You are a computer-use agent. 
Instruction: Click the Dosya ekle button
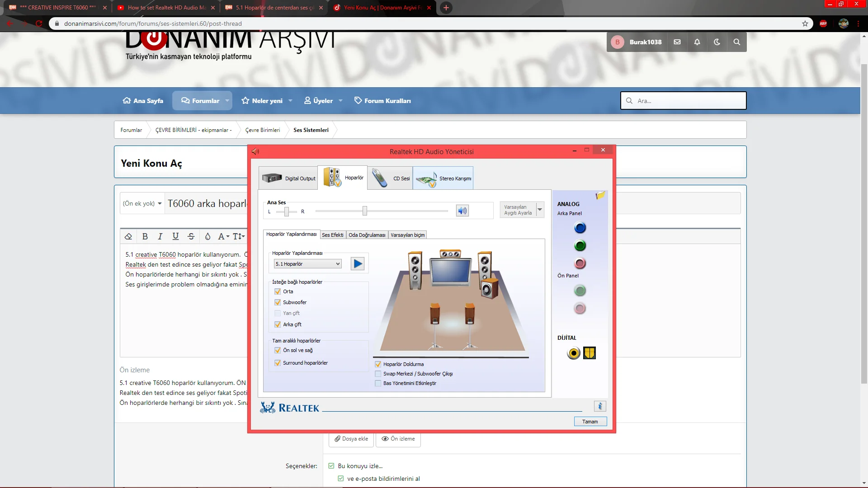tap(351, 439)
